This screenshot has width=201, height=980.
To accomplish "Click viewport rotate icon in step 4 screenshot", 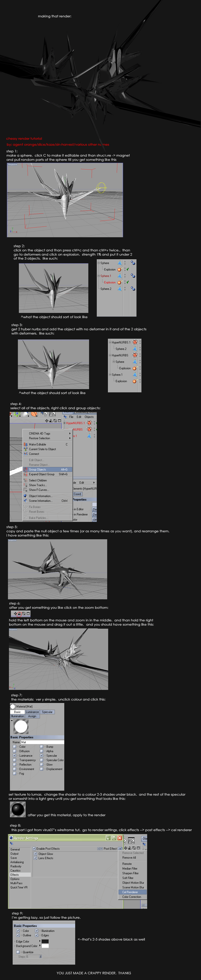I will (x=55, y=421).
